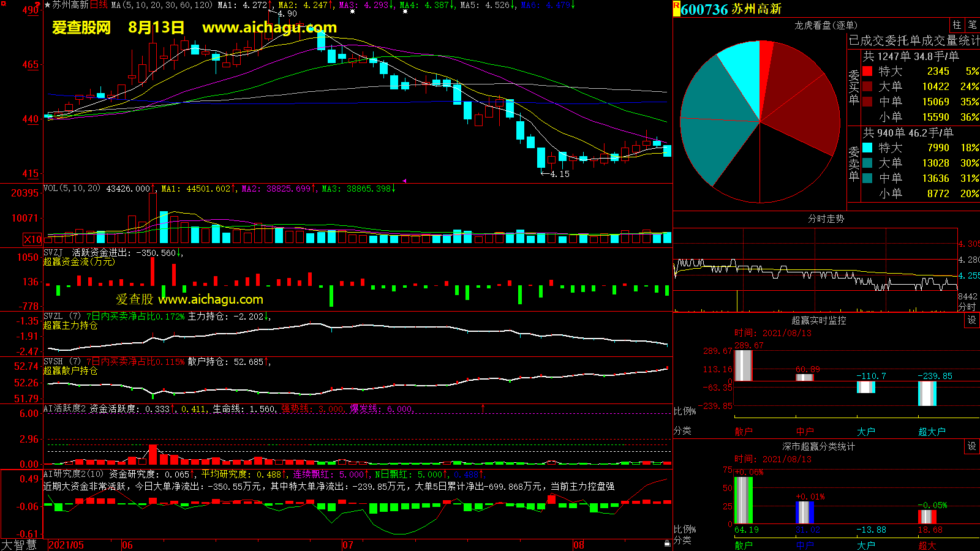
Task: Open 设 settings for 深市超赢分类统计 panel
Action: tap(971, 446)
